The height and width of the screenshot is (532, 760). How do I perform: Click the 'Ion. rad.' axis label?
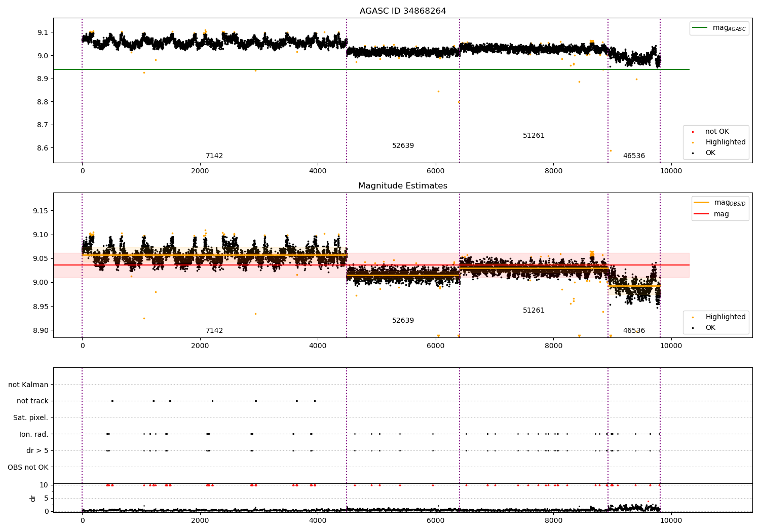[x=34, y=435]
